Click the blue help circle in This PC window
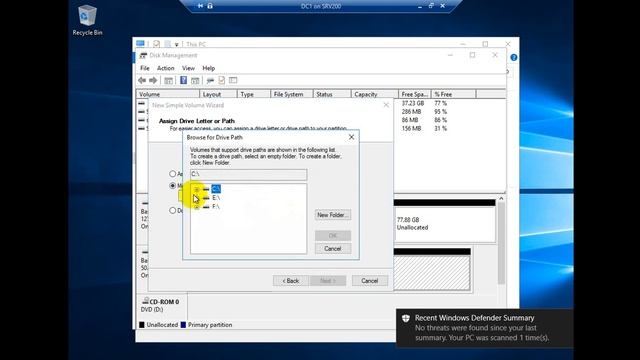The width and height of the screenshot is (640, 360). pos(513,58)
